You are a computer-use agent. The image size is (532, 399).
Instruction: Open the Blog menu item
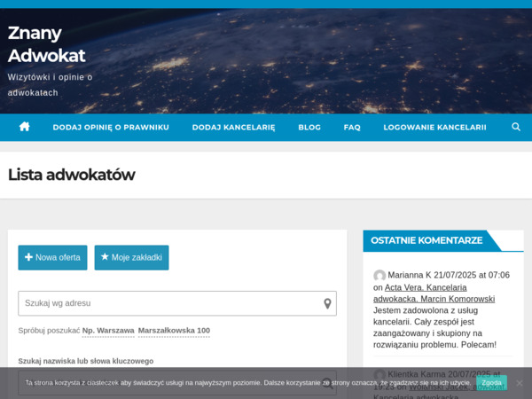309,127
